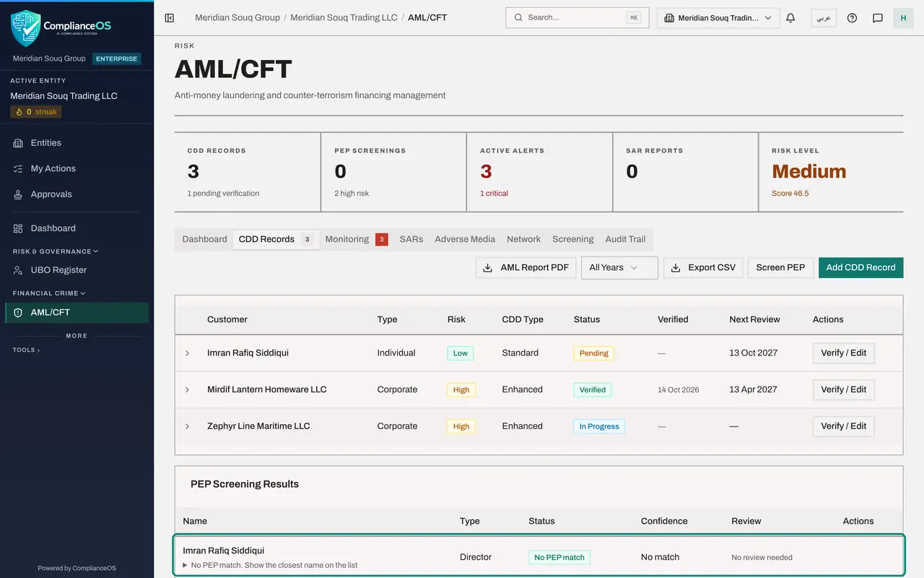Open the Dashboard sidebar item
Screen dimensions: 924x578
(77, 228)
